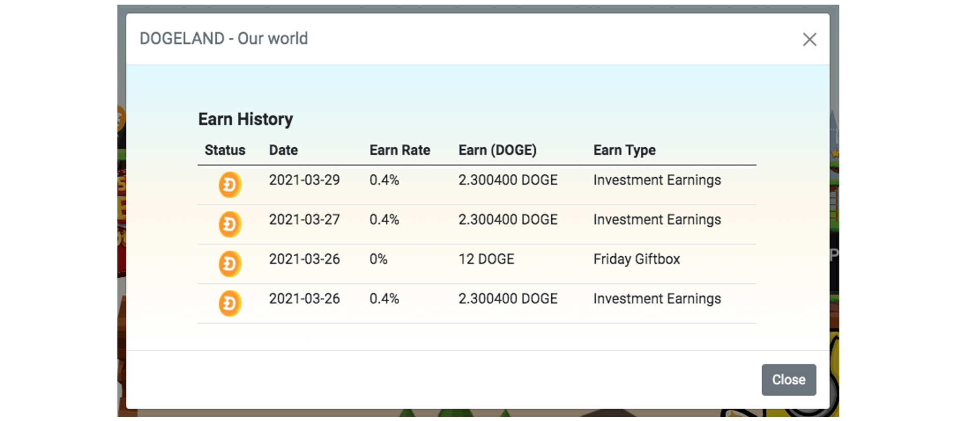Click date "2021-03-26" in Friday Giftbox row
Image resolution: width=980 pixels, height=421 pixels.
pos(304,259)
